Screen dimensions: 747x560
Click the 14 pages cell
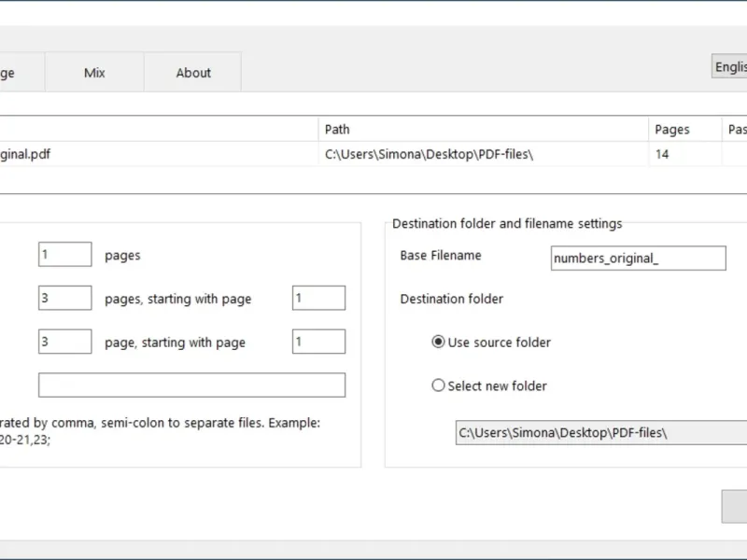[685, 154]
